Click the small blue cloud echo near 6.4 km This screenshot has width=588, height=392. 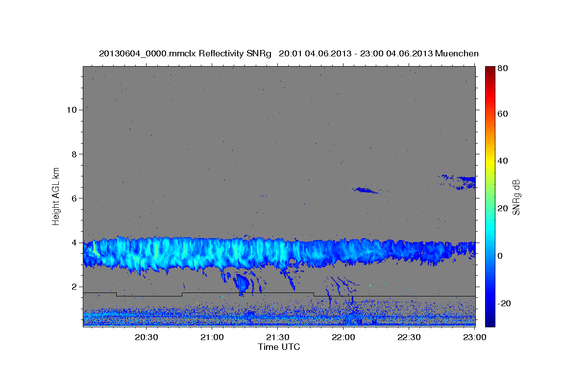(x=365, y=190)
